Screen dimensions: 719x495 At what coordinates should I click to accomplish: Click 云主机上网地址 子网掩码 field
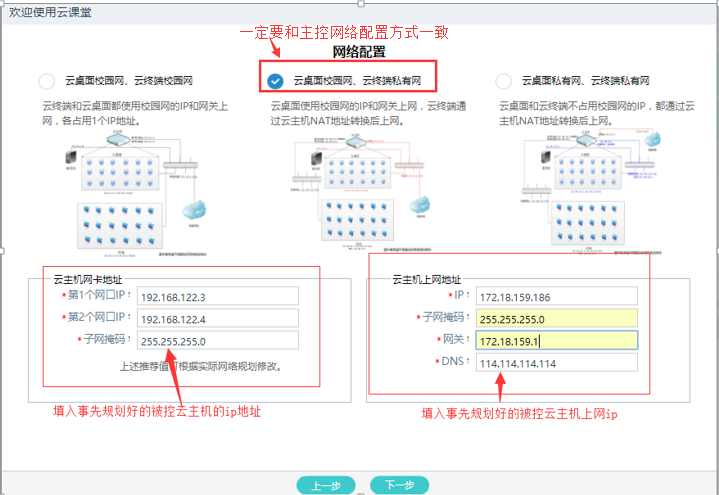pos(557,318)
